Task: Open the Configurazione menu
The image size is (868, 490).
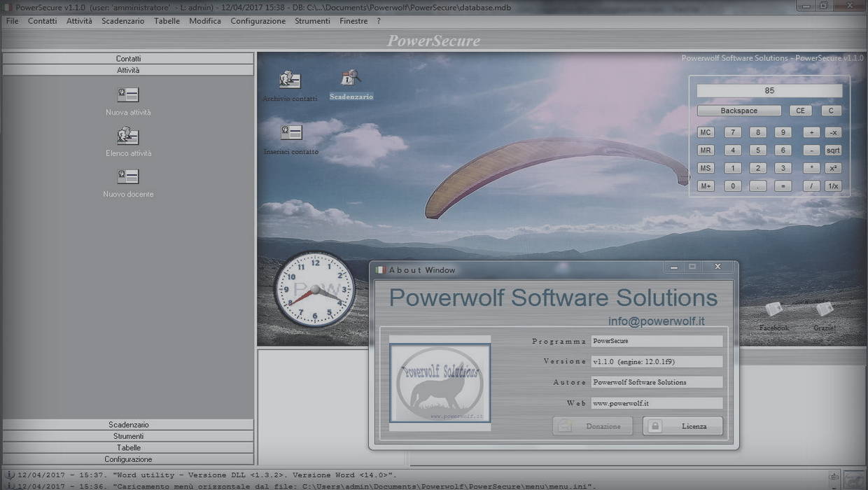Action: (x=258, y=21)
